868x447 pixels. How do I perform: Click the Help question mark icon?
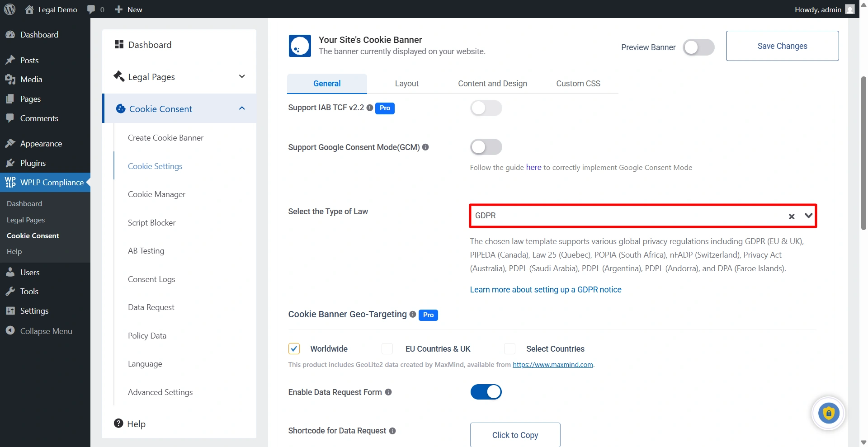[119, 423]
